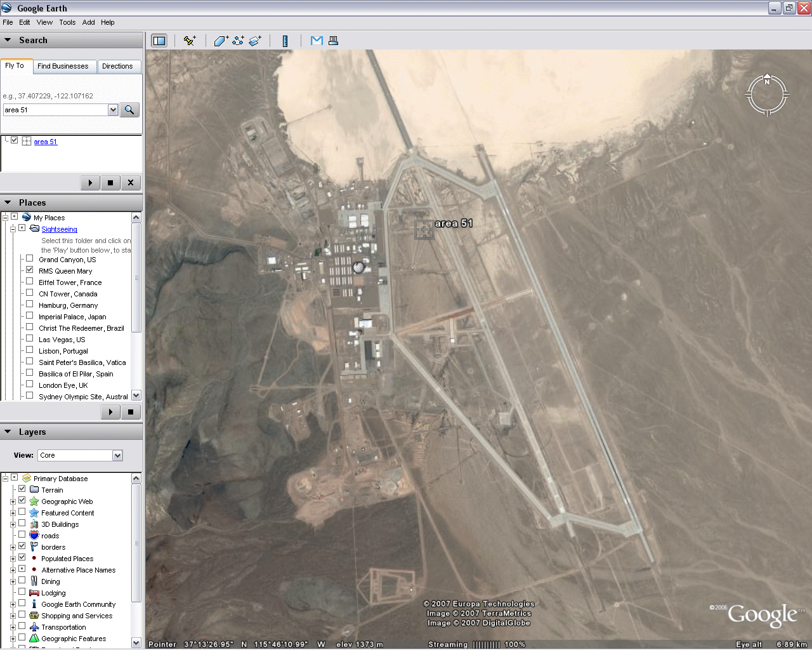Click the magnifier search button
Viewport: 812px width, 650px height.
point(129,110)
